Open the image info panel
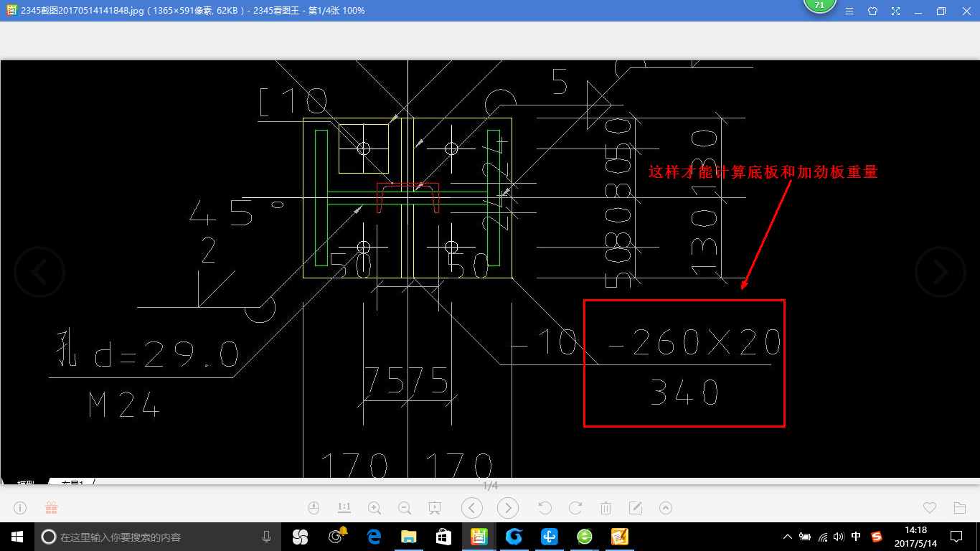 coord(20,508)
